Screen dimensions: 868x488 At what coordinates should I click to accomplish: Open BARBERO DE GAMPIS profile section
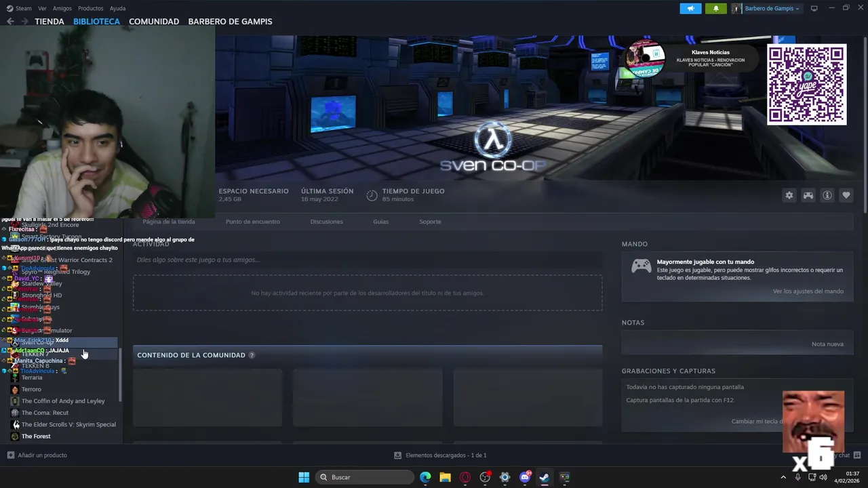coord(230,22)
